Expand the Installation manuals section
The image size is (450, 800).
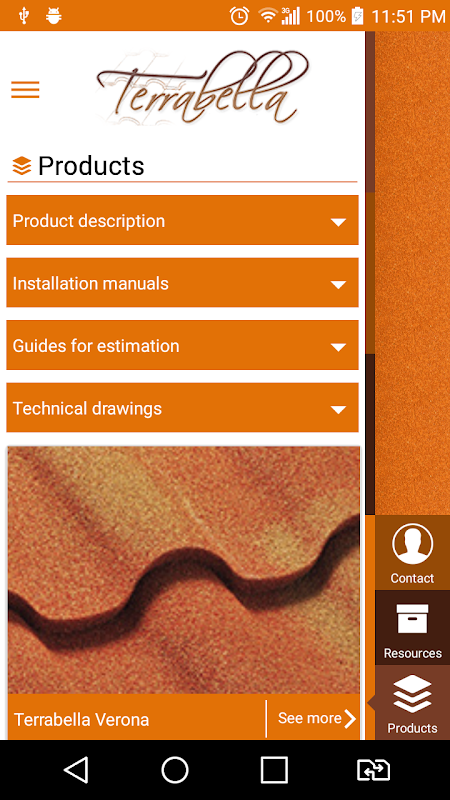pyautogui.click(x=182, y=283)
